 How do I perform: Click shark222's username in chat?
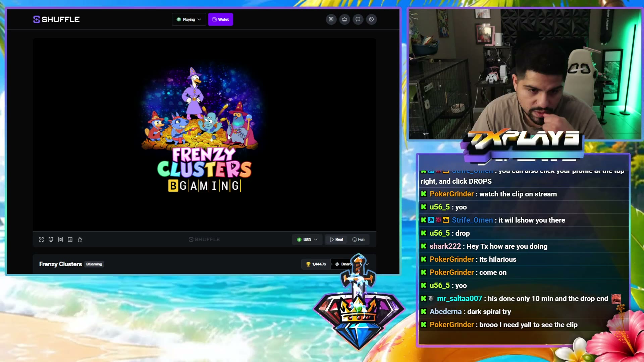tap(445, 246)
